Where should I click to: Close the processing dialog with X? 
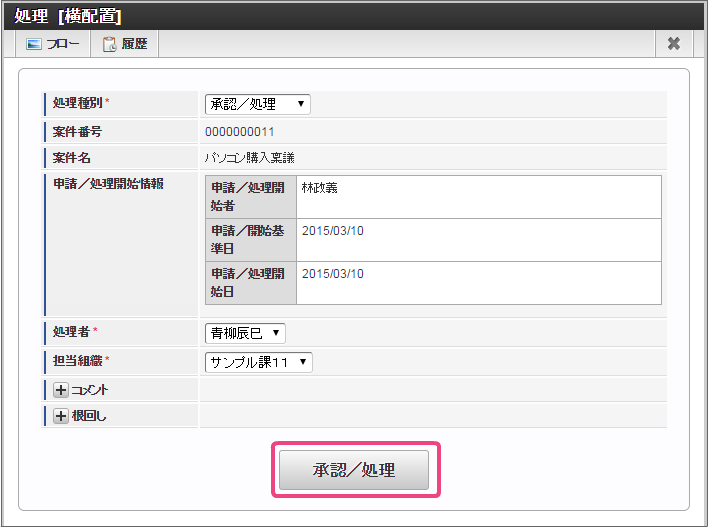point(674,43)
